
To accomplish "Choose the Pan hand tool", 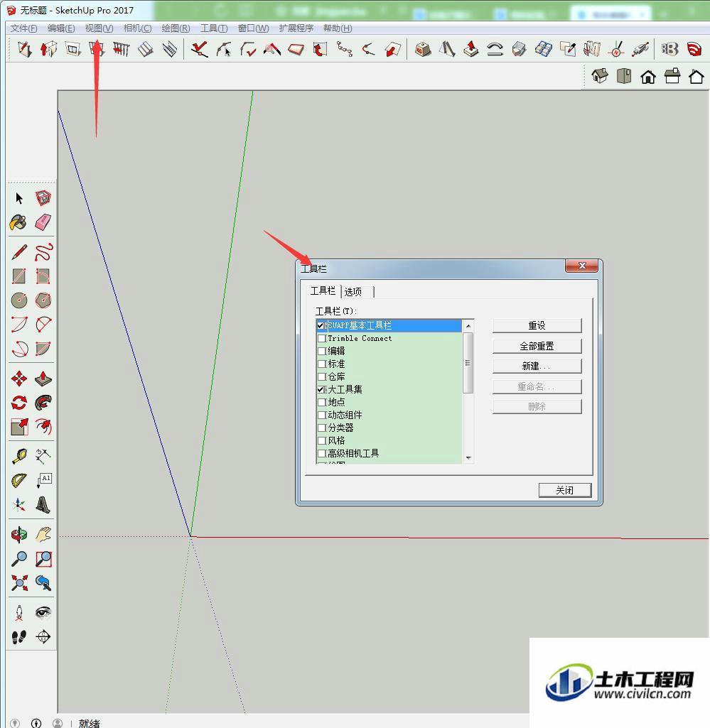I will [x=43, y=534].
